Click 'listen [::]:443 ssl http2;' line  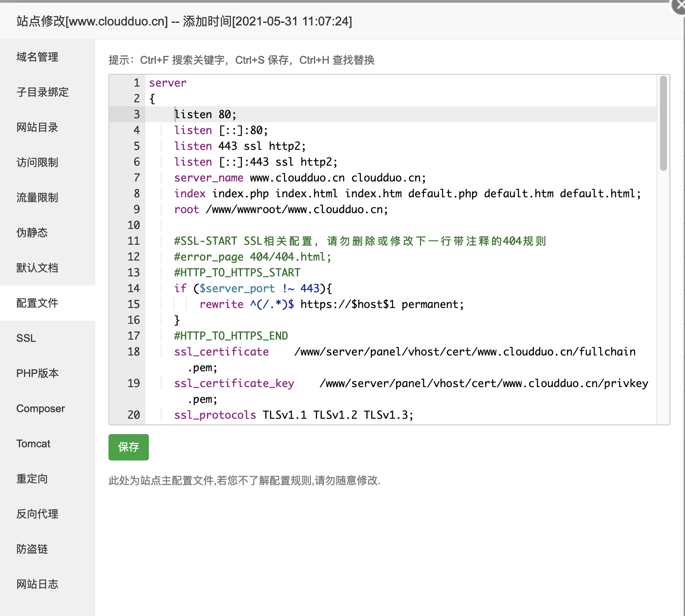tap(256, 162)
